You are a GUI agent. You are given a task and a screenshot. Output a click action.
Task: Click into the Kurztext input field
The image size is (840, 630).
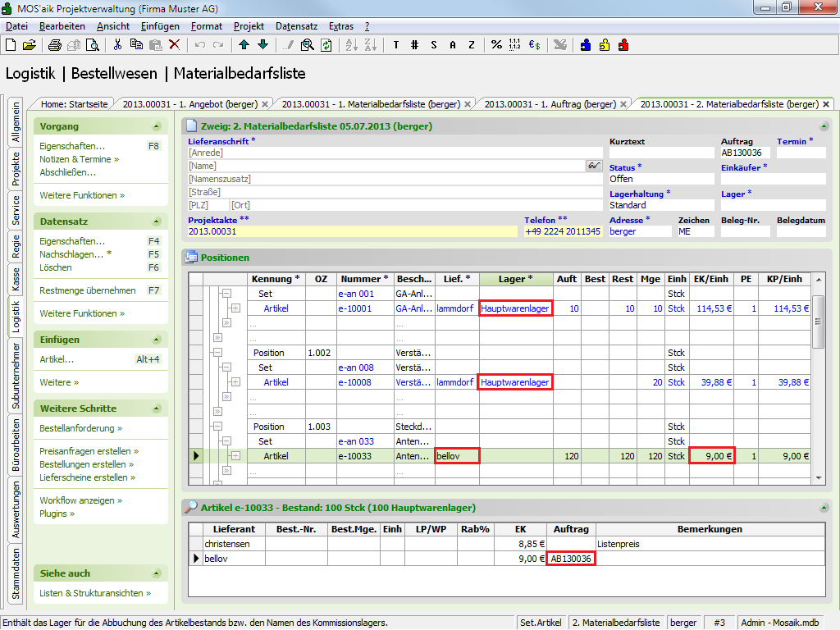[661, 153]
